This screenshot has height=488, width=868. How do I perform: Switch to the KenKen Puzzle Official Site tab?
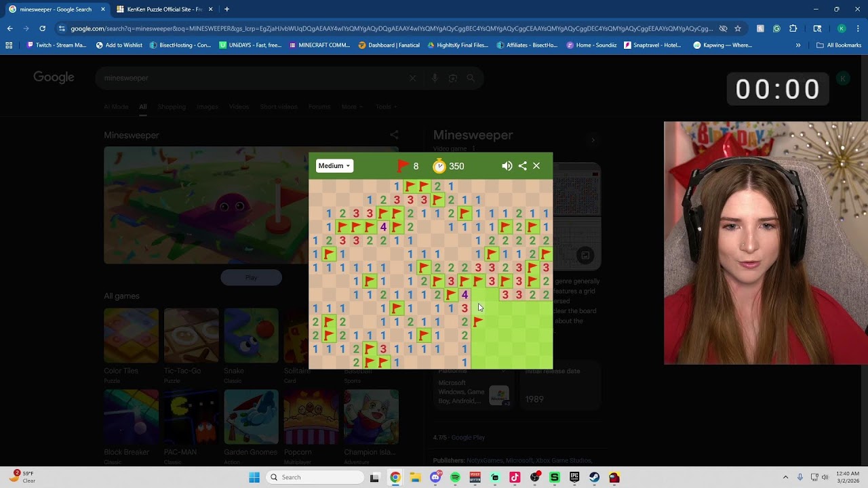point(165,9)
